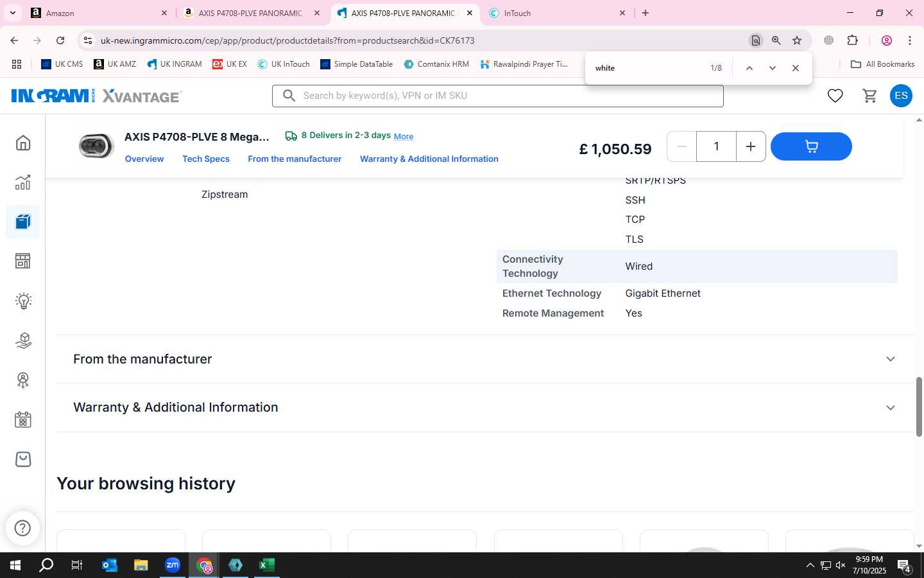The width and height of the screenshot is (924, 578).
Task: Expand the From the manufacturer section
Action: (484, 359)
